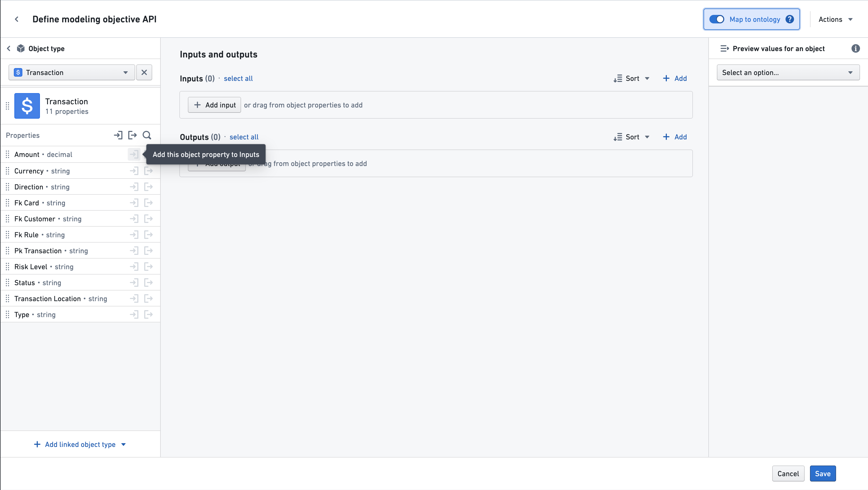Click the add input to Inputs icon
This screenshot has width=868, height=490.
[x=134, y=154]
